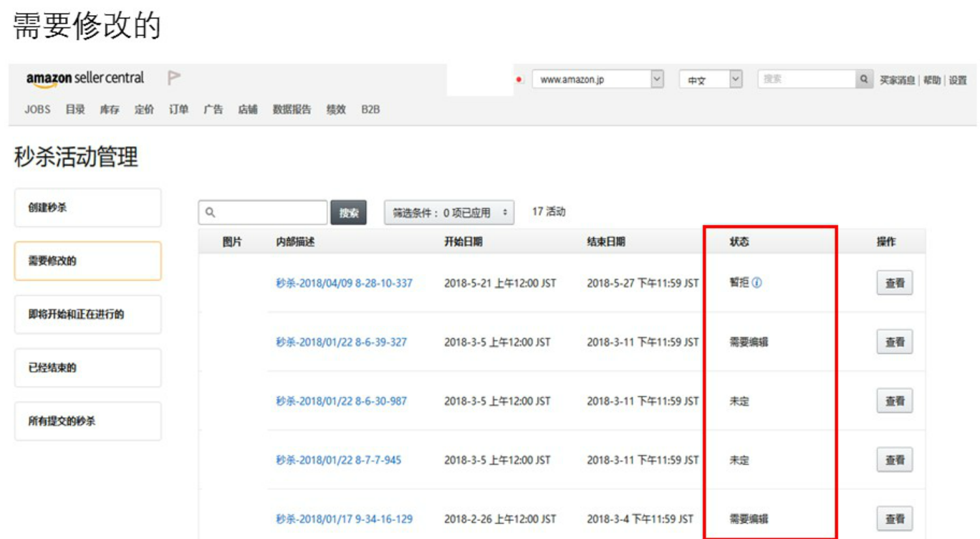This screenshot has height=539, width=980.
Task: Click end date 2018-5-27 下午11:59 JST
Action: pos(643,283)
